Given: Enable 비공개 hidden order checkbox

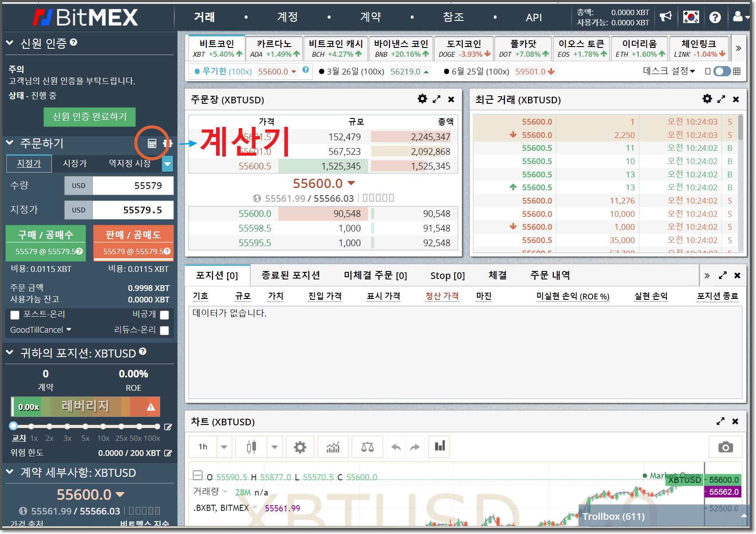Looking at the screenshot, I should [165, 315].
